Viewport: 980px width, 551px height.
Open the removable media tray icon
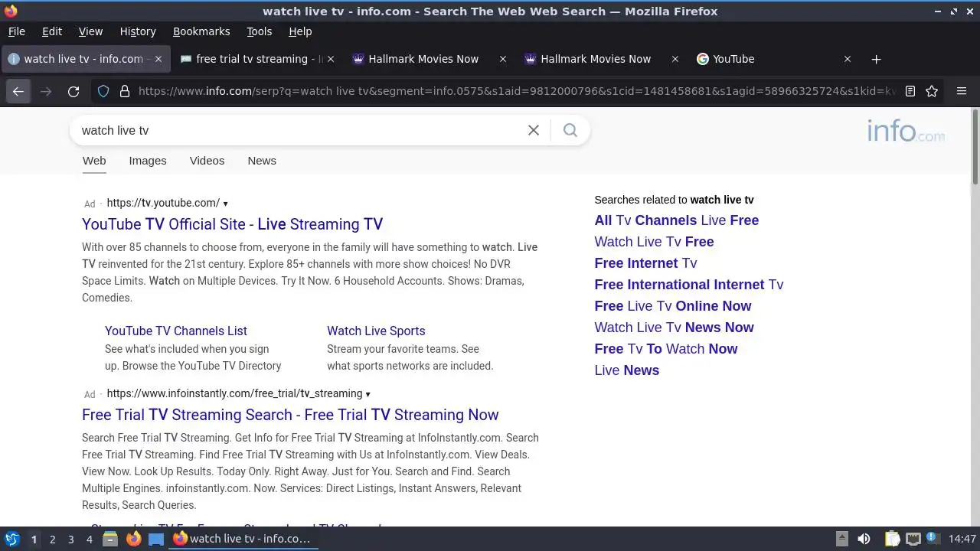841,539
